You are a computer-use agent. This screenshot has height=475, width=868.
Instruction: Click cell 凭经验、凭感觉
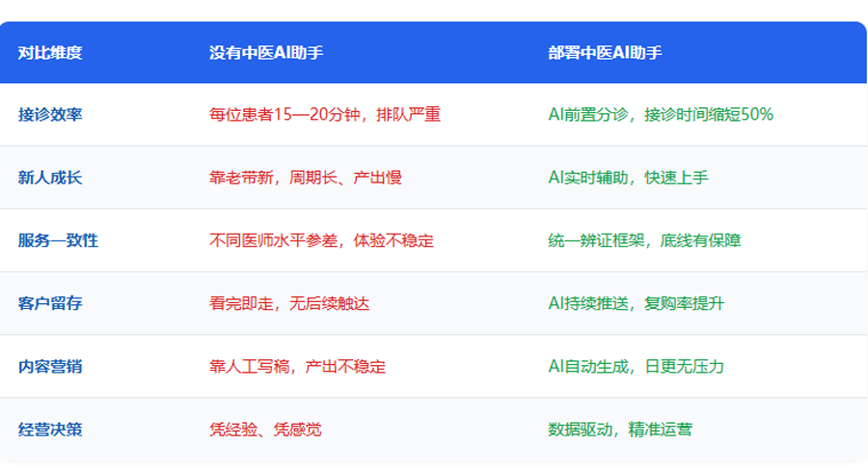pos(265,430)
